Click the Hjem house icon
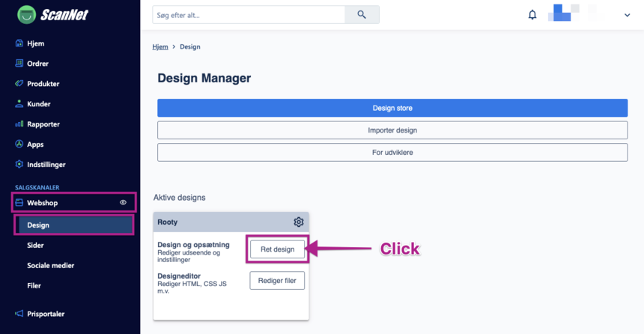The height and width of the screenshot is (334, 644). coord(19,43)
